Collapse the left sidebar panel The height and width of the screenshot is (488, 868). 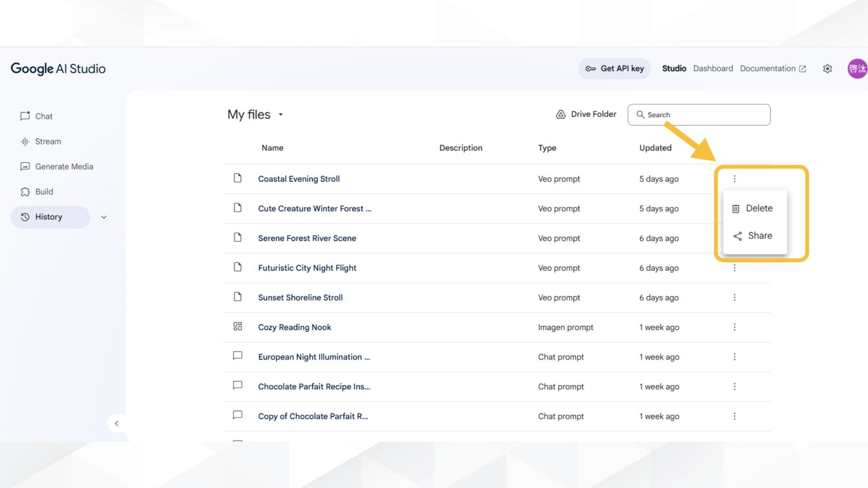point(117,423)
